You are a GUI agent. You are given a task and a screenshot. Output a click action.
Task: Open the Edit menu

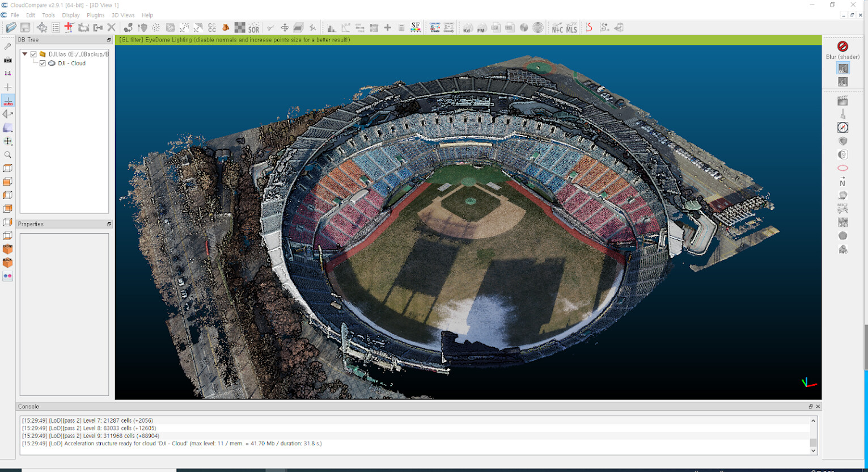(31, 15)
